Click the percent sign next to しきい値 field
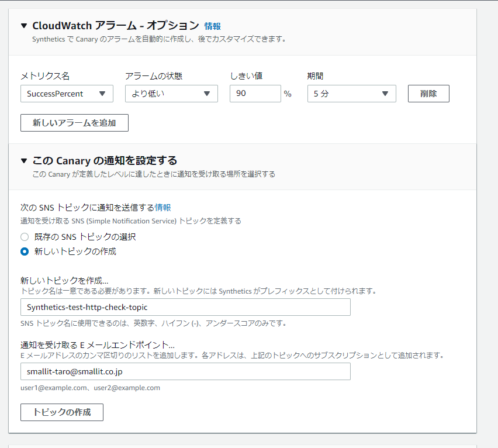The width and height of the screenshot is (498, 448). click(288, 94)
